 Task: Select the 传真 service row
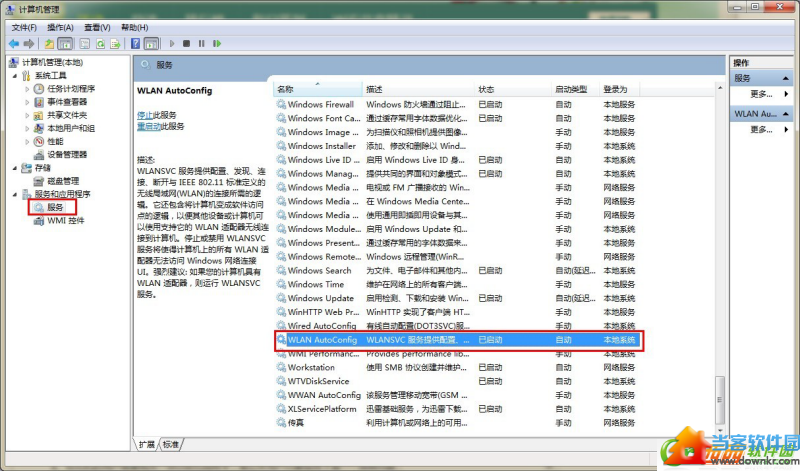[458, 423]
